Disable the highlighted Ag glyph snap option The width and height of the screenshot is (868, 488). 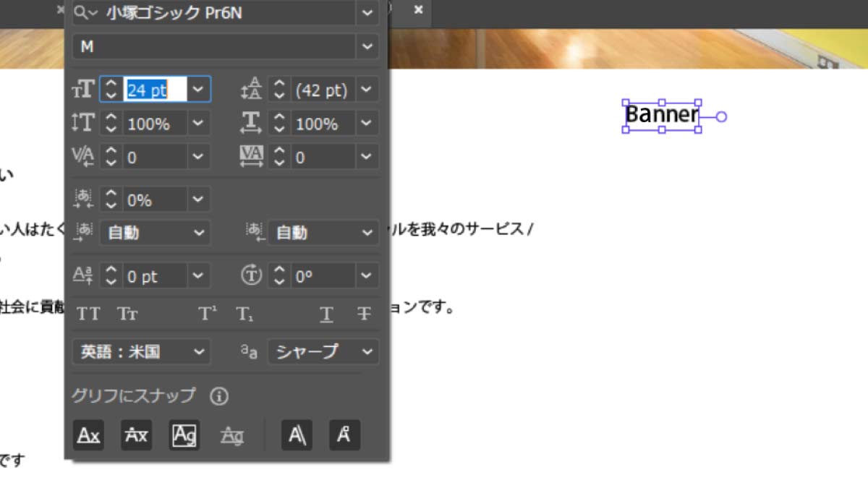pos(184,435)
